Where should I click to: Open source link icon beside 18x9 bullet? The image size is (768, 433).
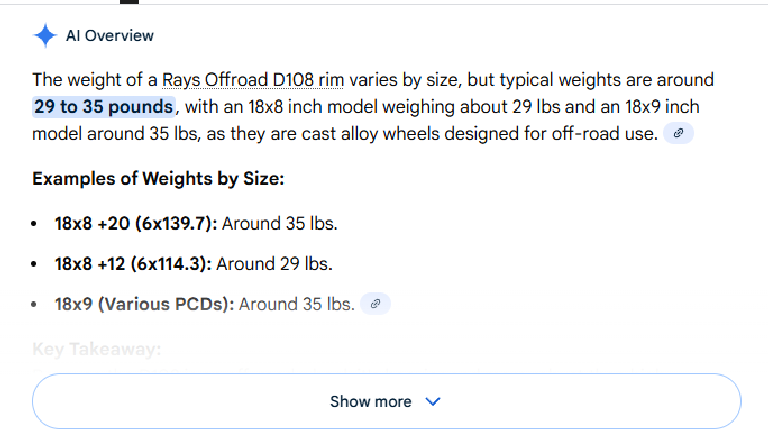click(x=375, y=304)
